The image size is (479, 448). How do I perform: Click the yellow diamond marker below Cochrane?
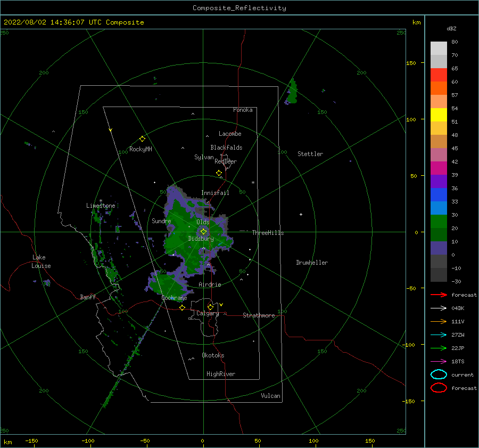click(183, 307)
